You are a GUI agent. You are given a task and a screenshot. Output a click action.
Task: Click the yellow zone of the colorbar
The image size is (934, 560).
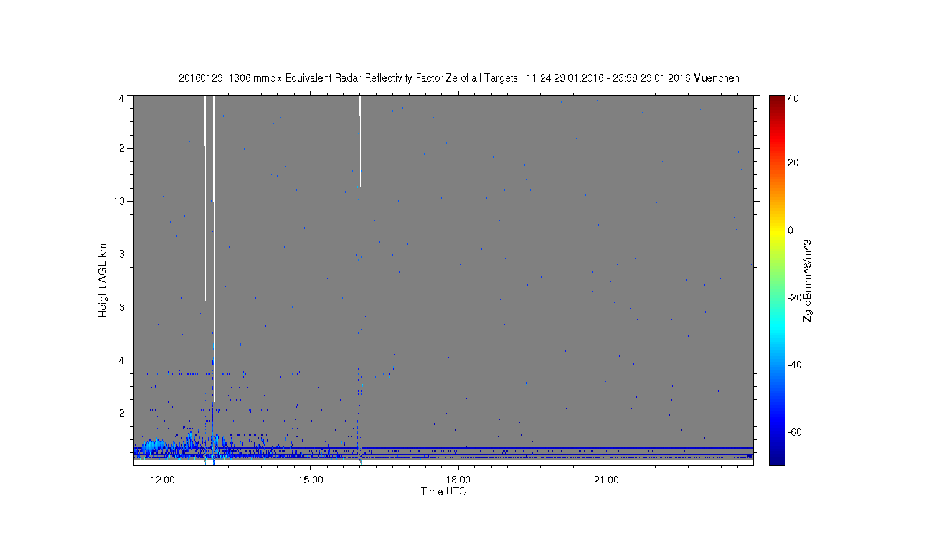coord(776,232)
